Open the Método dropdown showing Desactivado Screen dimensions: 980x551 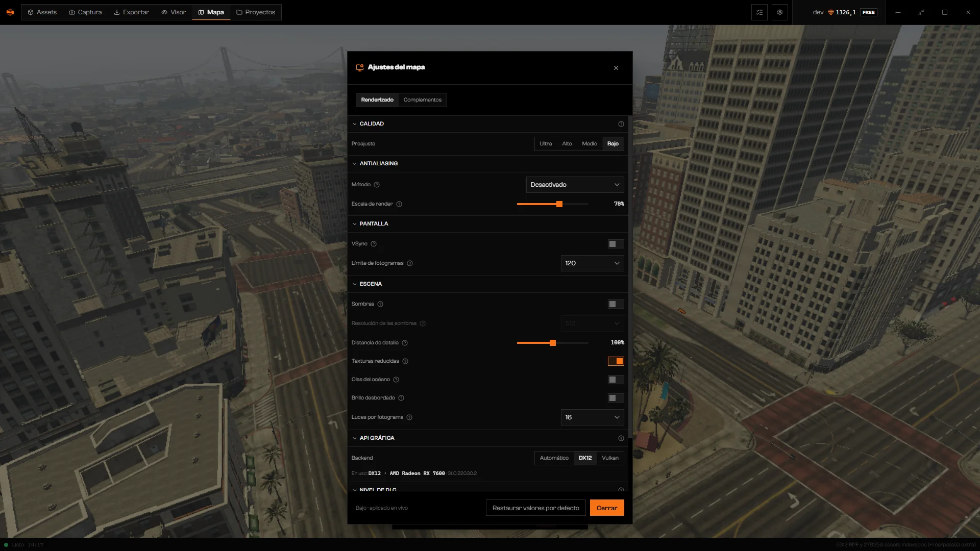click(575, 185)
